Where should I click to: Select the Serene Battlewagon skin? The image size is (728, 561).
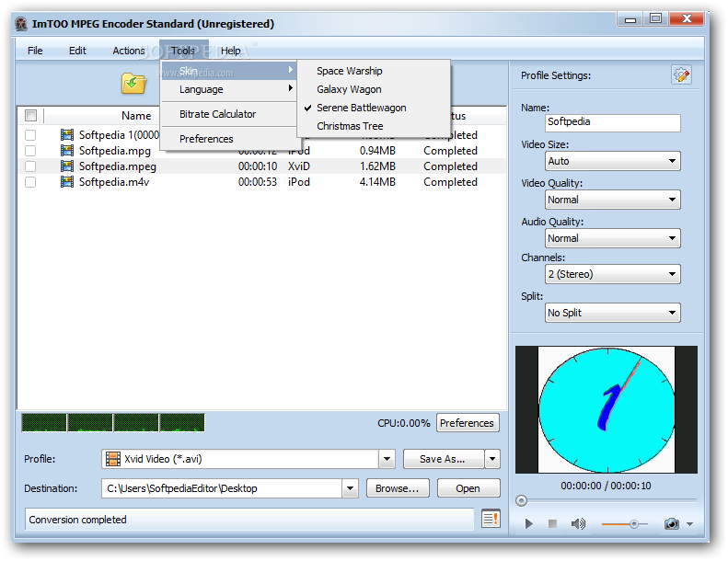click(x=374, y=108)
